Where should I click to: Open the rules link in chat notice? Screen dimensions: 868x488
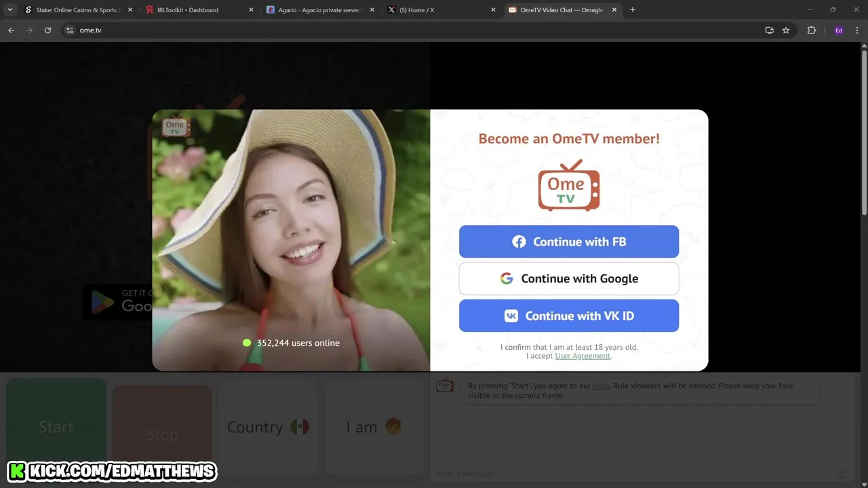[601, 386]
